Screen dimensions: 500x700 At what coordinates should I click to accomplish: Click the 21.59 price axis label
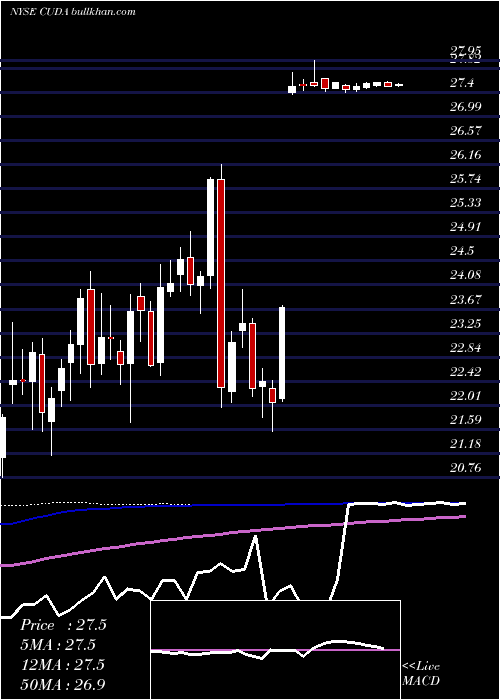[x=466, y=420]
